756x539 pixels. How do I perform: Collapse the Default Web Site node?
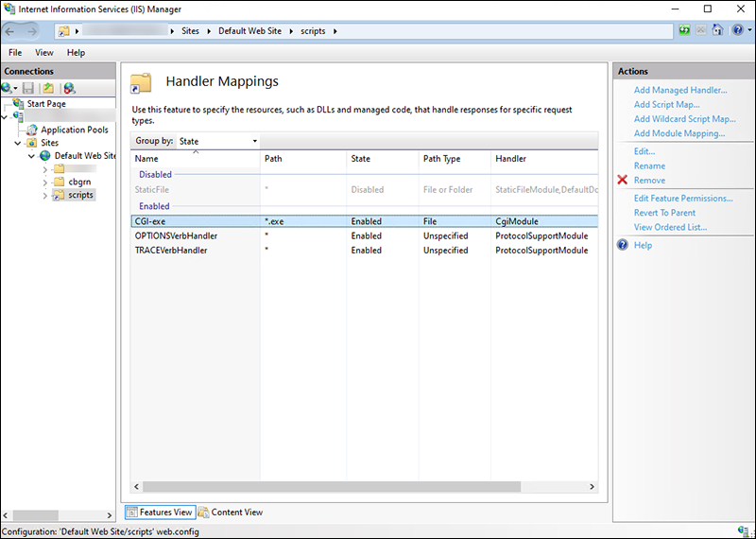coord(31,156)
